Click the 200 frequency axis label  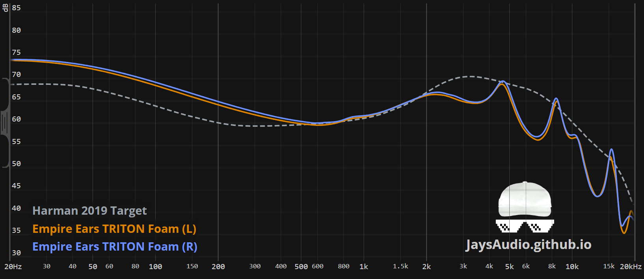(218, 267)
